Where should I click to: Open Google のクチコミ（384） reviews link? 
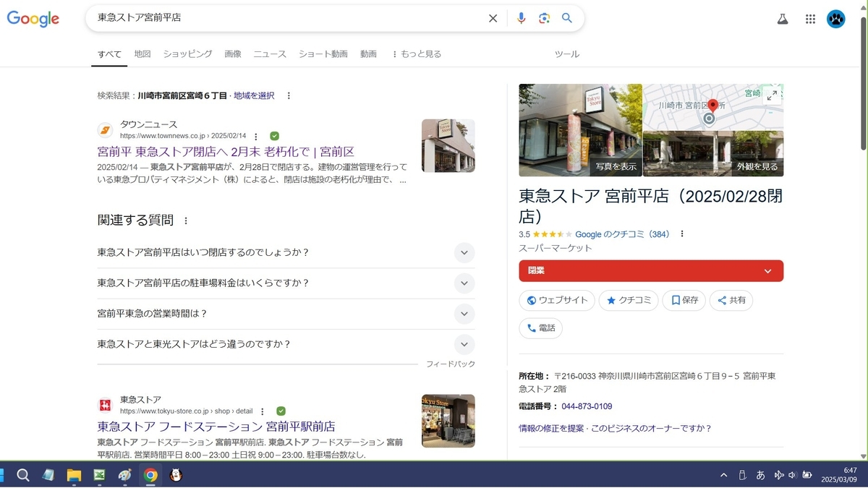point(622,234)
